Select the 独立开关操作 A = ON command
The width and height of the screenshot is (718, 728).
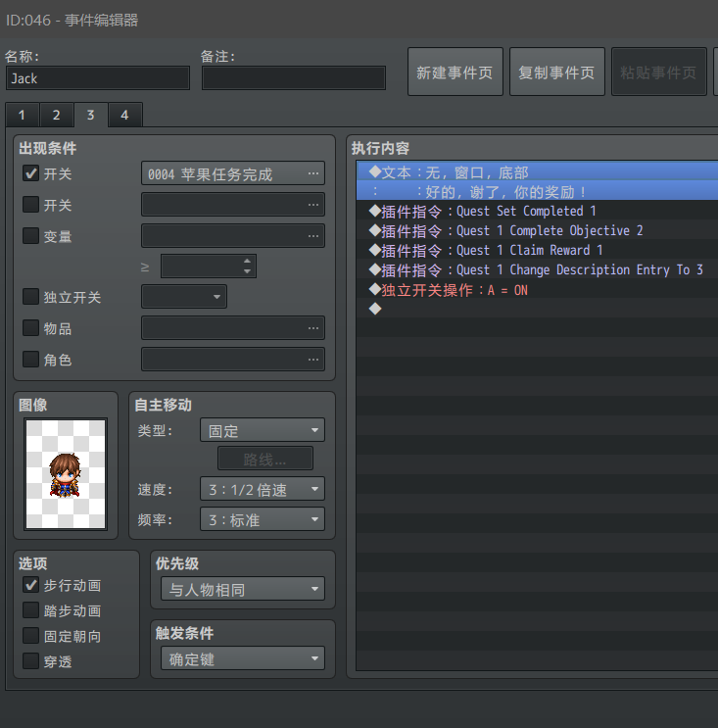click(x=538, y=290)
